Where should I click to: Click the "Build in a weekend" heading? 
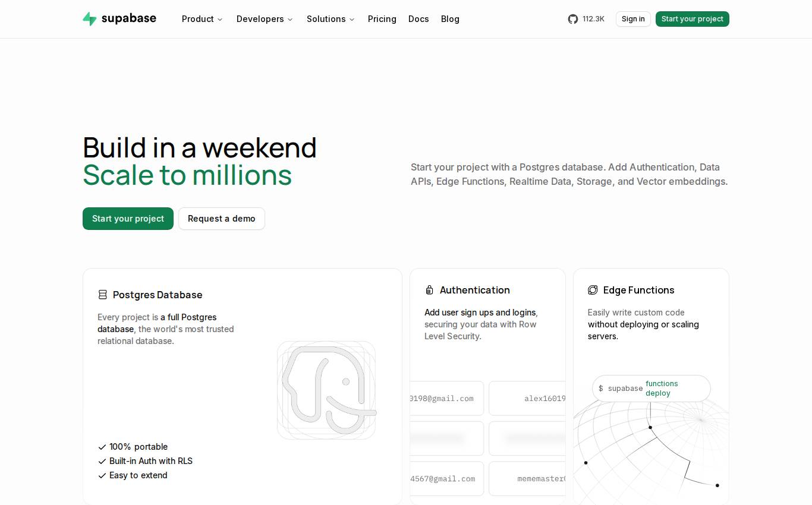pyautogui.click(x=200, y=148)
